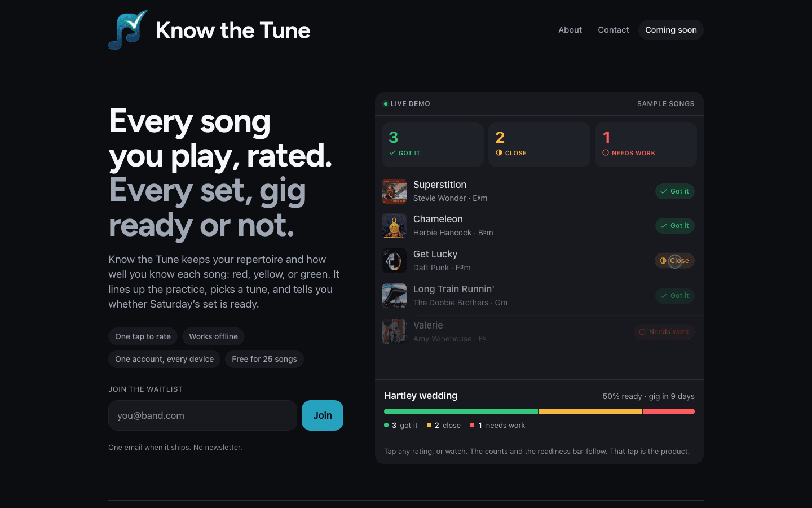Click the Know the Tune music note logo
The width and height of the screenshot is (812, 508).
(128, 30)
